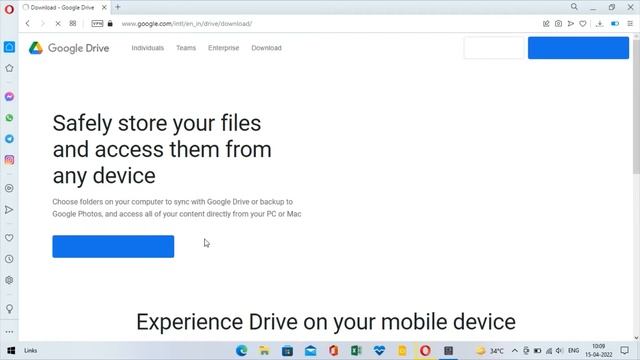Toggle the VPN badge in address bar
The height and width of the screenshot is (360, 640).
tap(97, 24)
